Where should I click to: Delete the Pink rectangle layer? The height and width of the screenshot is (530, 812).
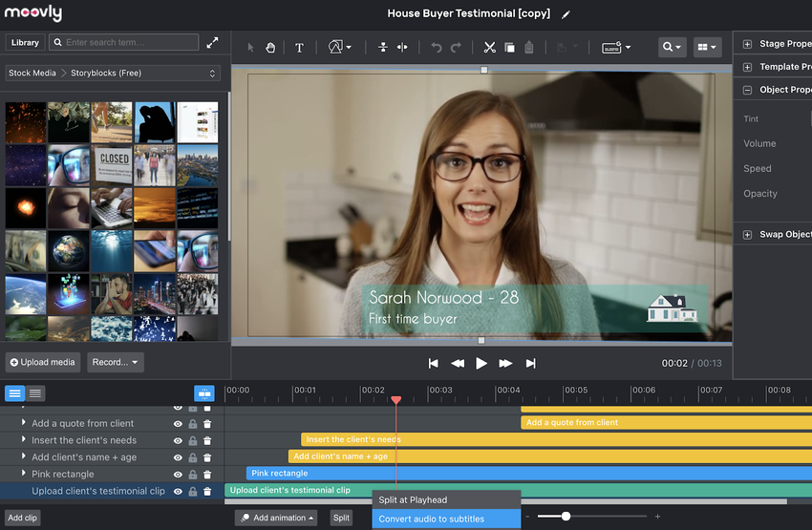pos(207,475)
